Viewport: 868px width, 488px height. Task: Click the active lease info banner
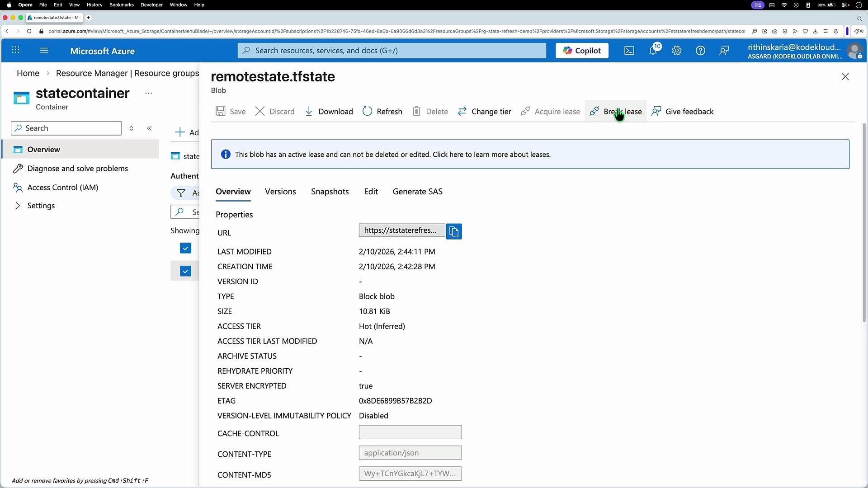pyautogui.click(x=530, y=154)
